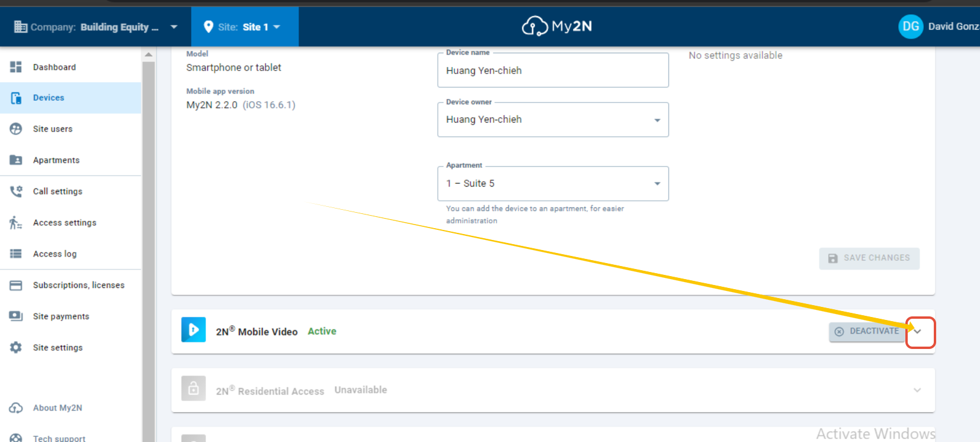The width and height of the screenshot is (980, 442).
Task: Open the Company selector dropdown
Action: pos(95,27)
